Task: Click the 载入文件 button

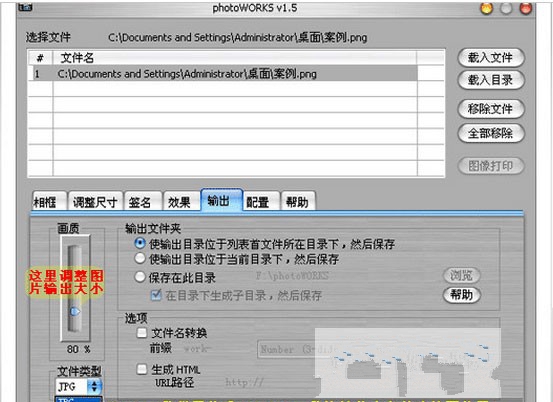Action: tap(491, 57)
